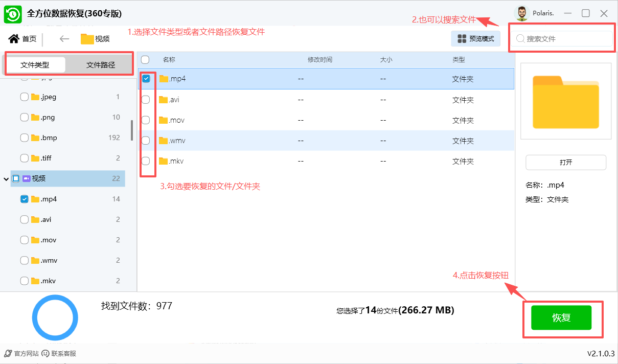This screenshot has width=618, height=364.
Task: Tick the .bmp checkbox in sidebar
Action: (24, 138)
